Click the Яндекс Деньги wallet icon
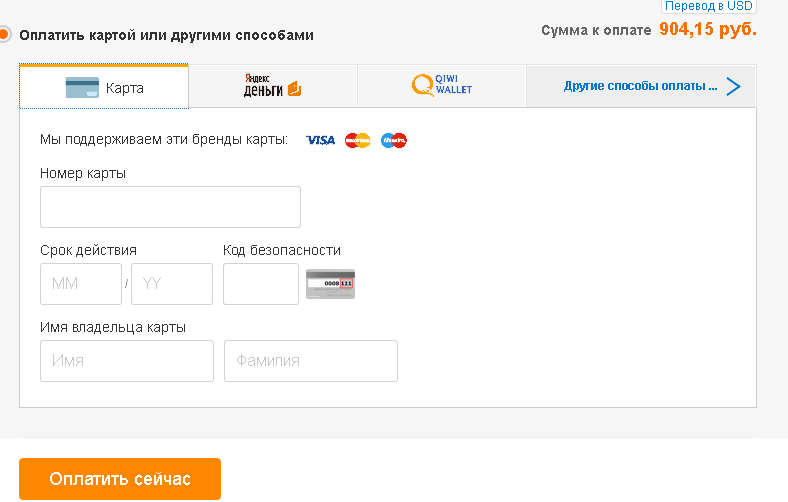 pyautogui.click(x=294, y=89)
